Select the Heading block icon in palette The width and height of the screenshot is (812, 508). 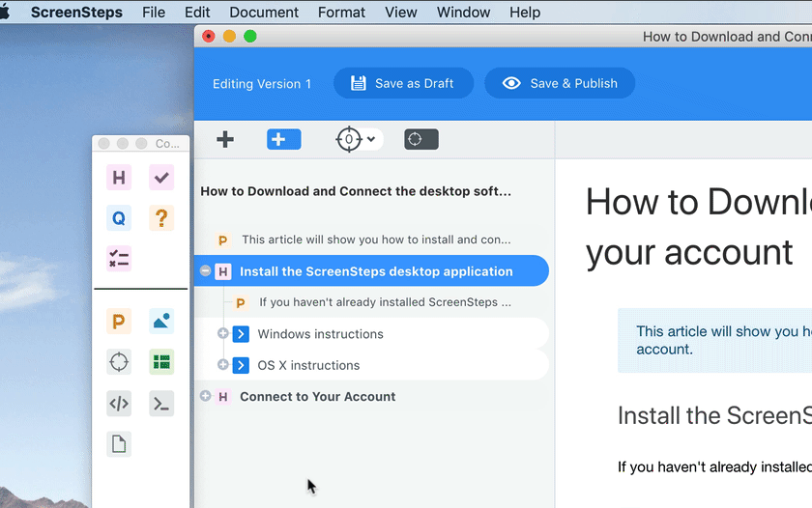(x=119, y=178)
